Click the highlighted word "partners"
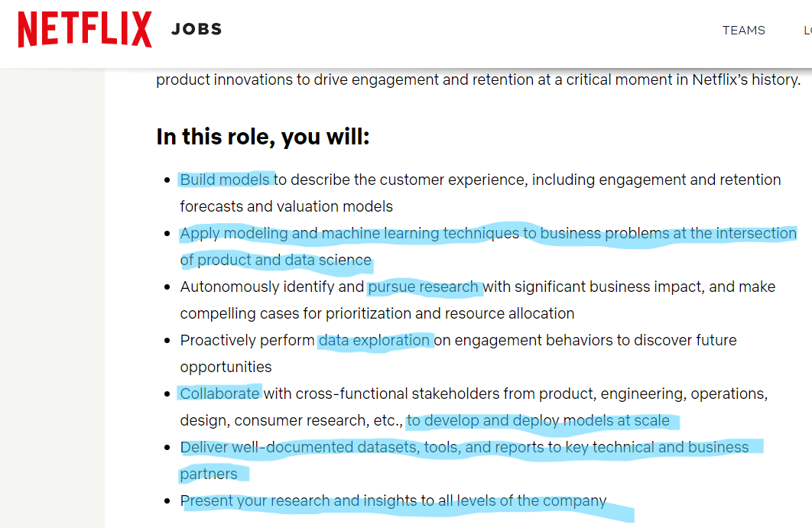Screen dimensions: 812x528 [209, 474]
